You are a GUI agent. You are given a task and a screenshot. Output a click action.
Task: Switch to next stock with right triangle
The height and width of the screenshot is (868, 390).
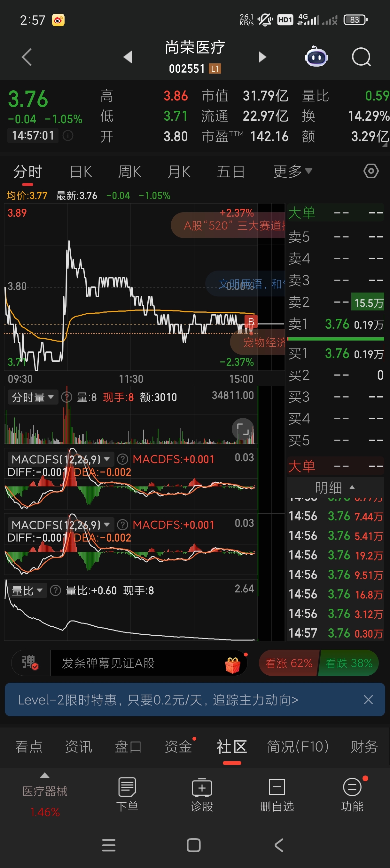click(262, 57)
